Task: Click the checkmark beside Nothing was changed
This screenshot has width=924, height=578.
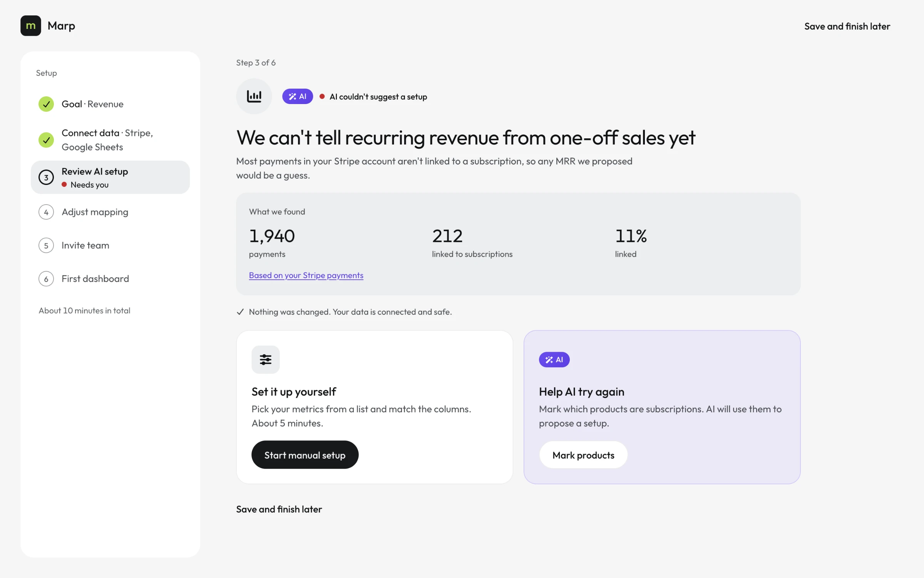Action: (240, 312)
